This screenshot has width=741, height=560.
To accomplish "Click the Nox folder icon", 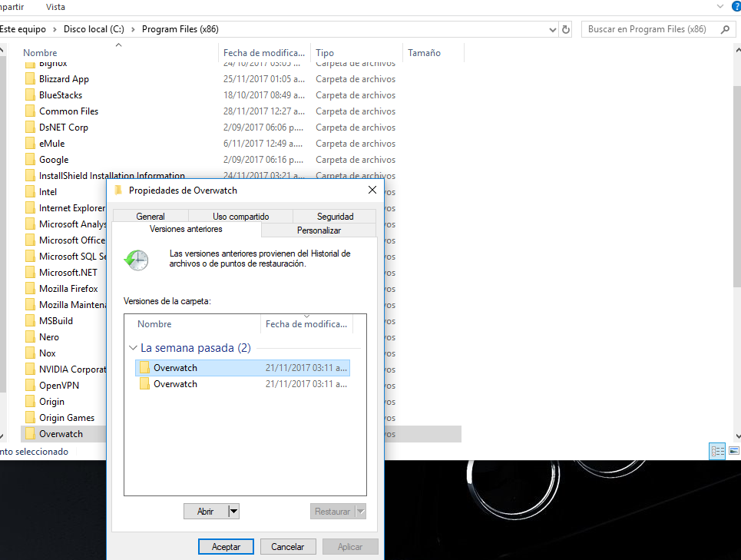I will pyautogui.click(x=30, y=353).
